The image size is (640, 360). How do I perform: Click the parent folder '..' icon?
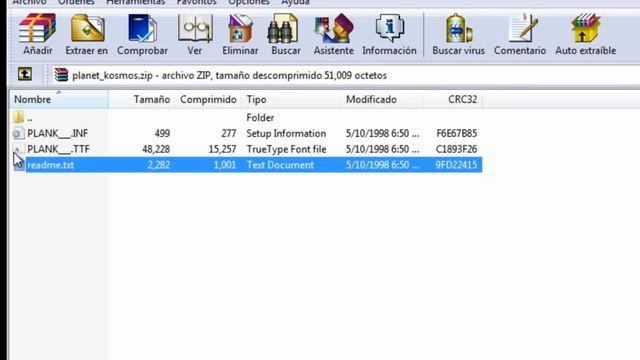pyautogui.click(x=19, y=118)
